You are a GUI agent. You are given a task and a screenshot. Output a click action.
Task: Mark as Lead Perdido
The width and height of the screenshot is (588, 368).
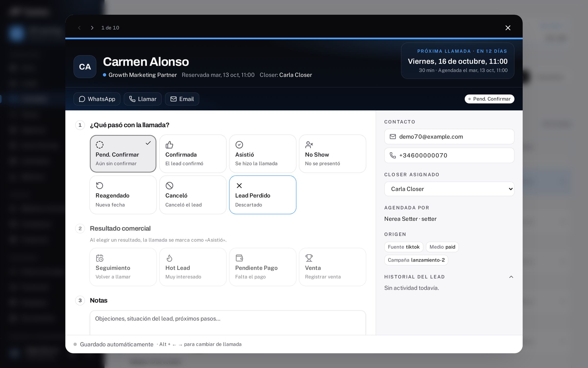(263, 195)
